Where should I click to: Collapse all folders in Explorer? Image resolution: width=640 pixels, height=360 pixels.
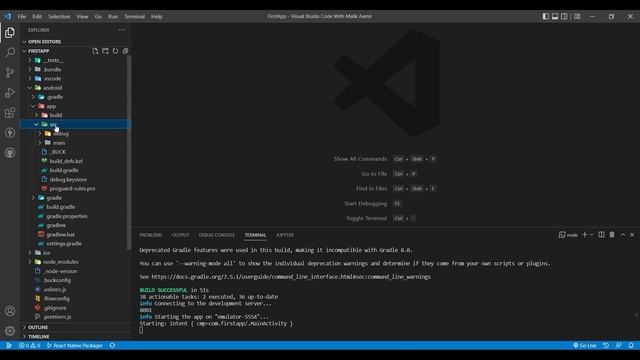(x=125, y=51)
